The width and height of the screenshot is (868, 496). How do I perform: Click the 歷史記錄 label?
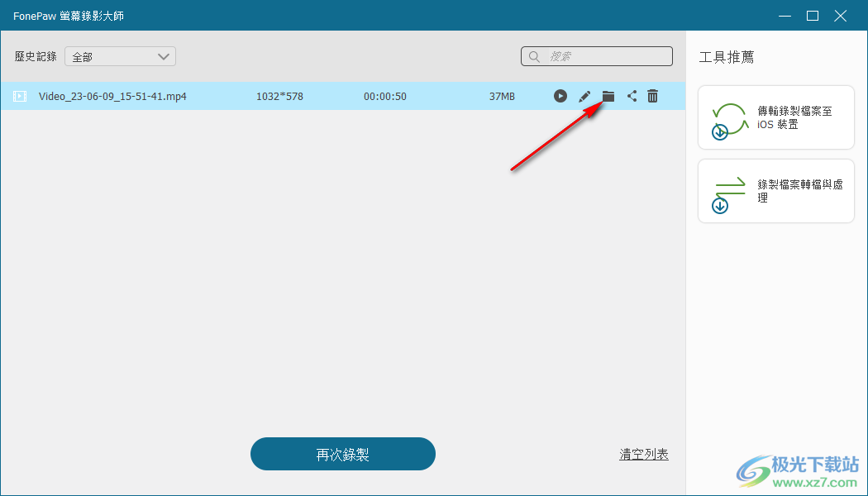[x=36, y=56]
